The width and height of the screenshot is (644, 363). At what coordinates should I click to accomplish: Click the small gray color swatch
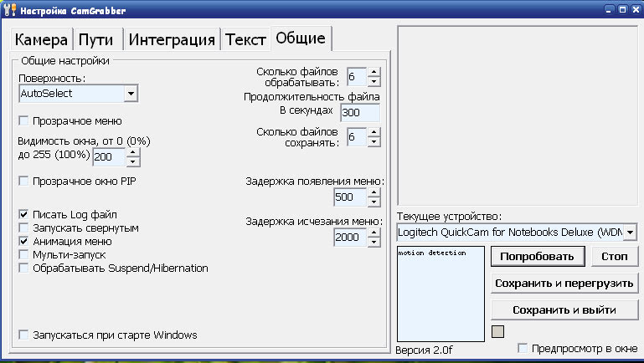(x=497, y=331)
